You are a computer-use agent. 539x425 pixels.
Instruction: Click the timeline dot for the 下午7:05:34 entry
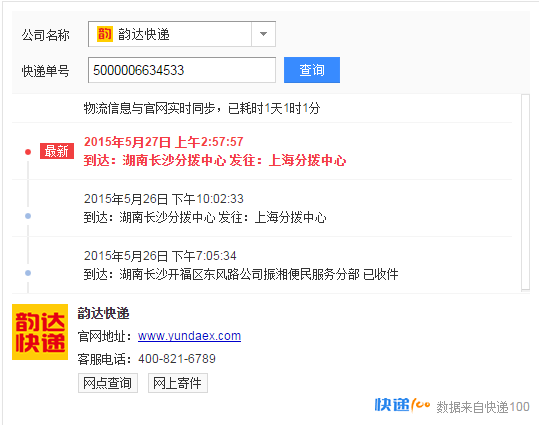pos(28,273)
